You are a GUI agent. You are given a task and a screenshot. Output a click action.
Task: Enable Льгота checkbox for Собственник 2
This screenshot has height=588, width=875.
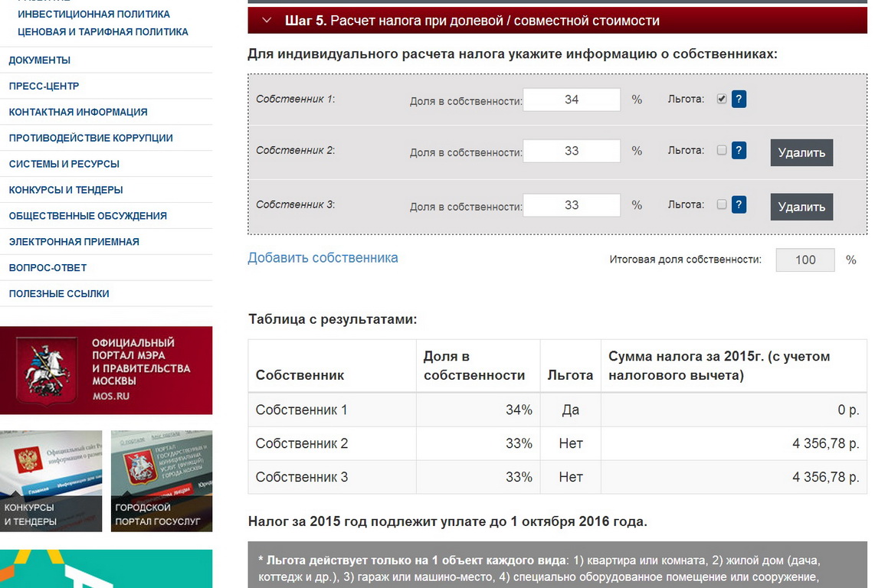point(721,151)
